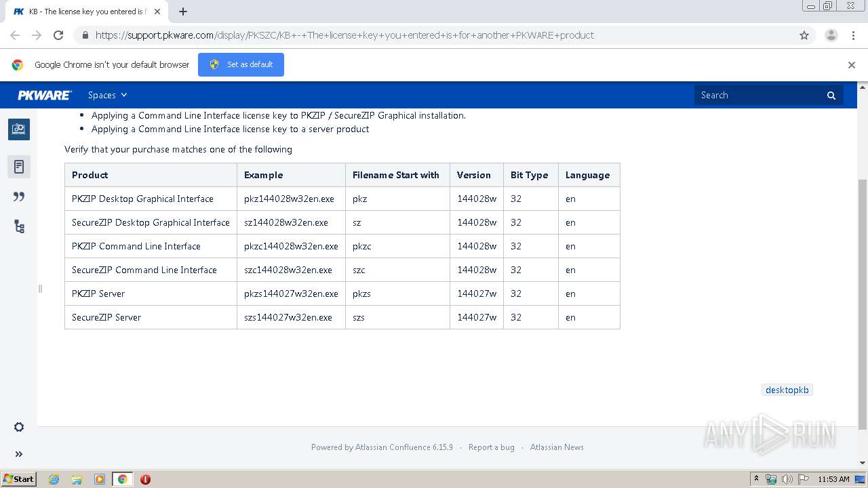Screen dimensions: 868x488
Task: Open the Blog quote icon in sidebar
Action: point(19,197)
